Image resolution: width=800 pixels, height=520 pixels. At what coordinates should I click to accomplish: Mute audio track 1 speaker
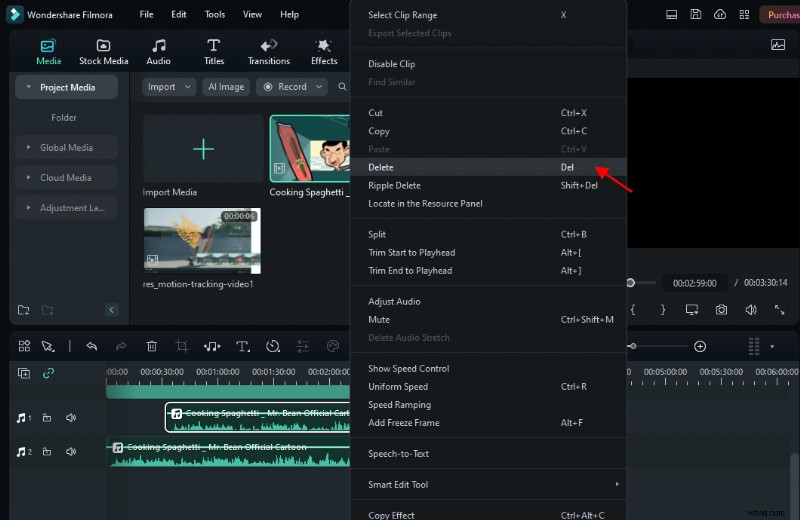tap(71, 418)
